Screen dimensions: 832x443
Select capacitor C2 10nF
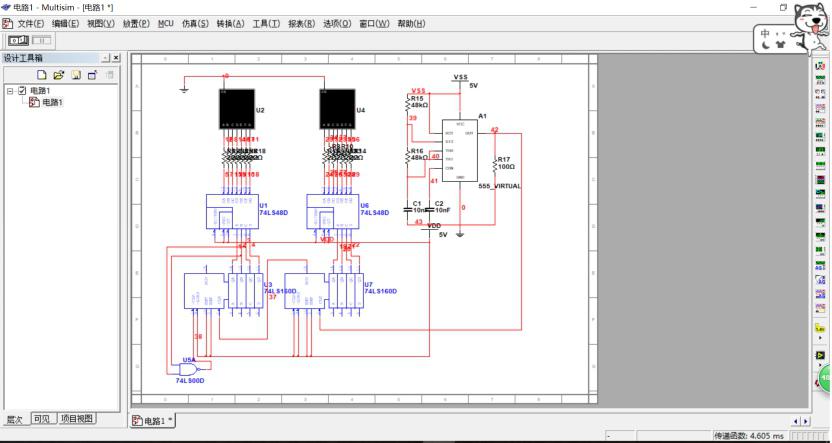429,210
